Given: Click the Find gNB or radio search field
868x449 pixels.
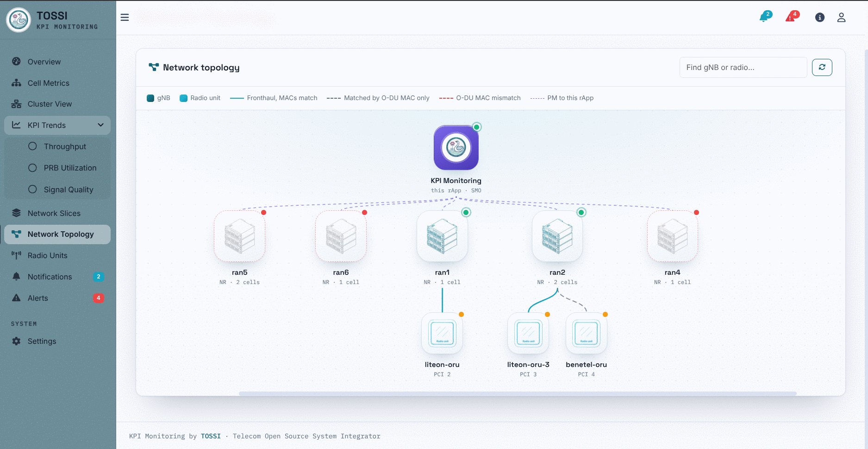Looking at the screenshot, I should click(743, 68).
